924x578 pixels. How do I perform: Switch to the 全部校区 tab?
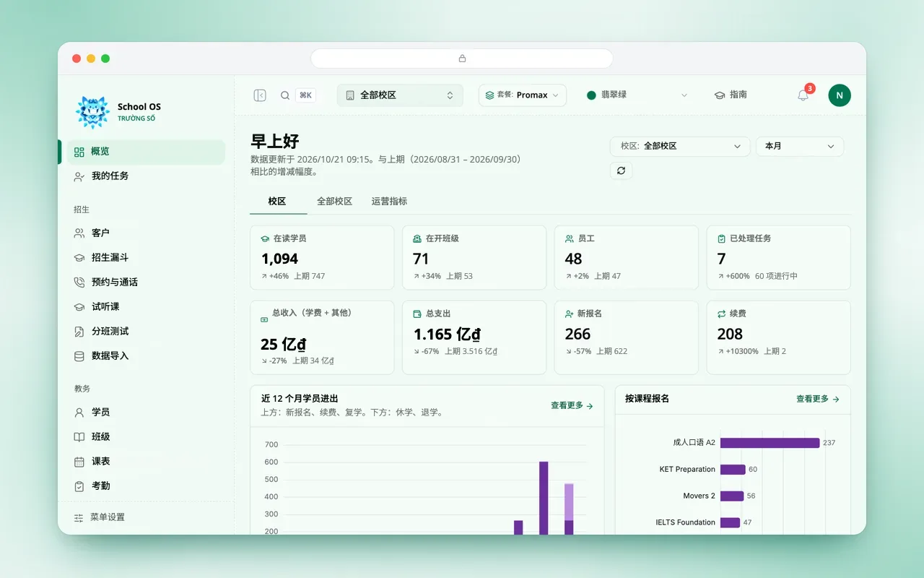(x=334, y=202)
